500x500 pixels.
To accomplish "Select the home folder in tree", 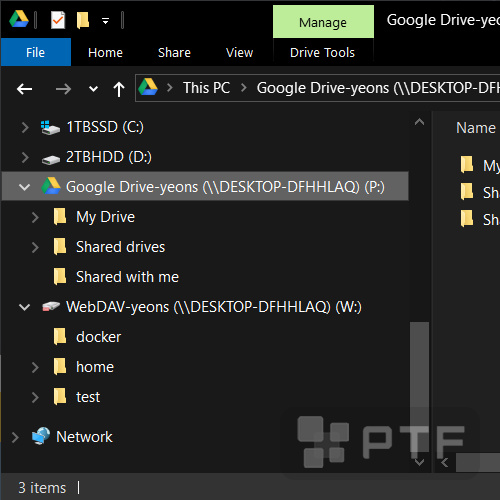I will coord(95,367).
